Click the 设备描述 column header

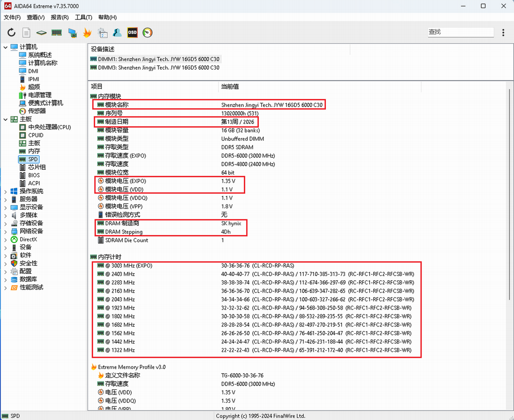[x=219, y=49]
